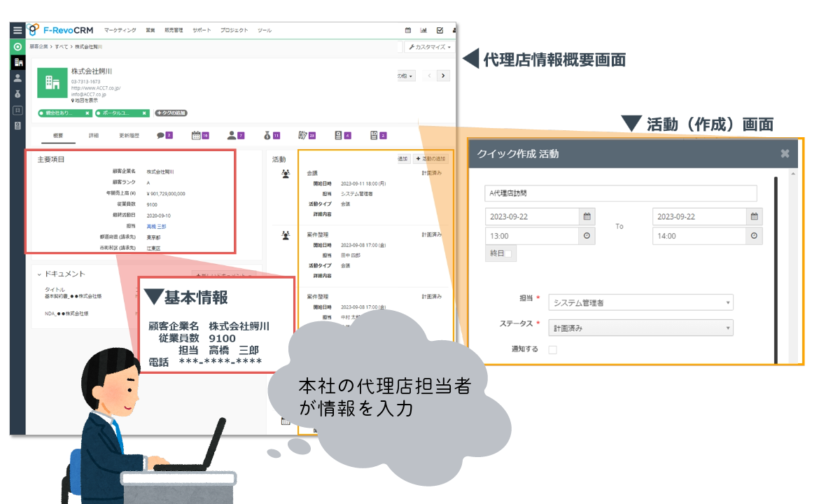
Task: Click 顧客企業 in the breadcrumb
Action: pos(38,46)
